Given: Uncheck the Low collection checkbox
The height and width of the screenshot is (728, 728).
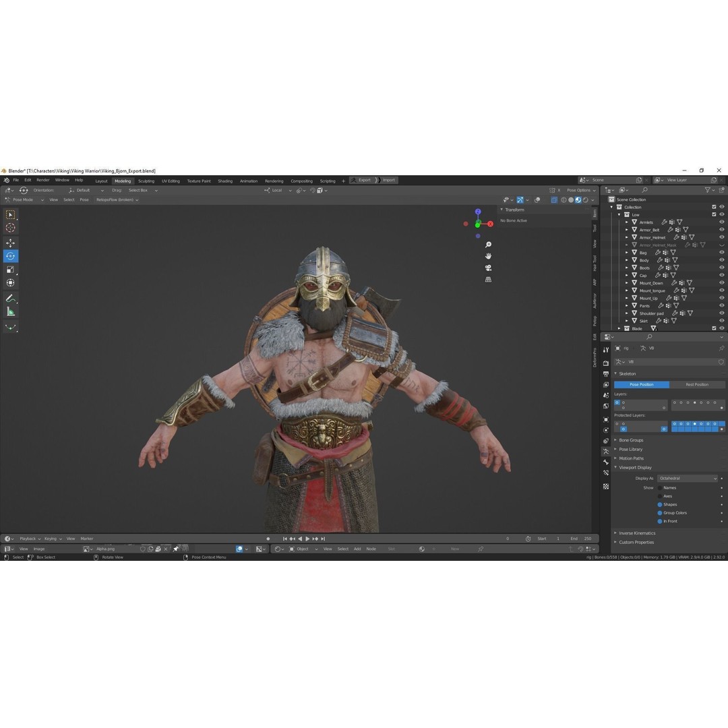Looking at the screenshot, I should pyautogui.click(x=714, y=214).
